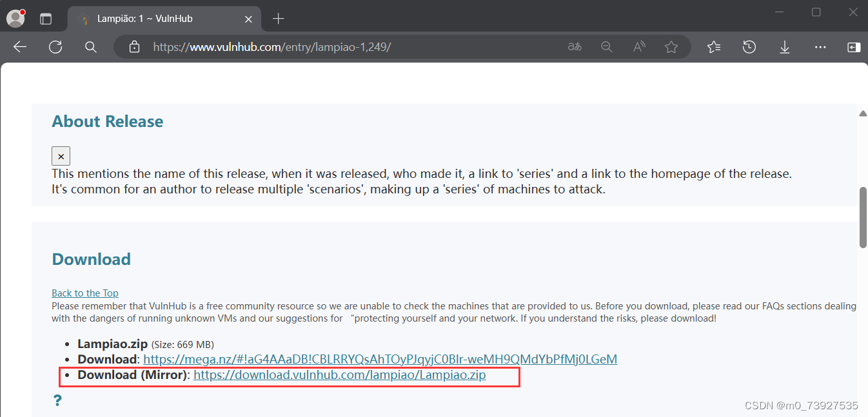View recent downloads
Viewport: 868px width, 417px height.
tap(784, 46)
